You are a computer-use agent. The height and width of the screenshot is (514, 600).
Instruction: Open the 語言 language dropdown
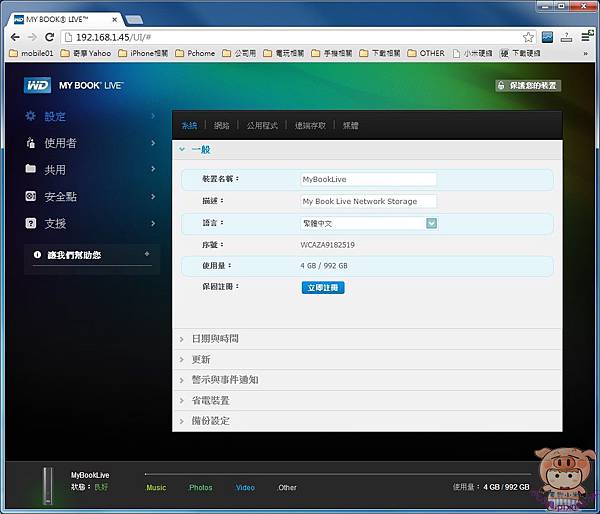click(x=431, y=223)
